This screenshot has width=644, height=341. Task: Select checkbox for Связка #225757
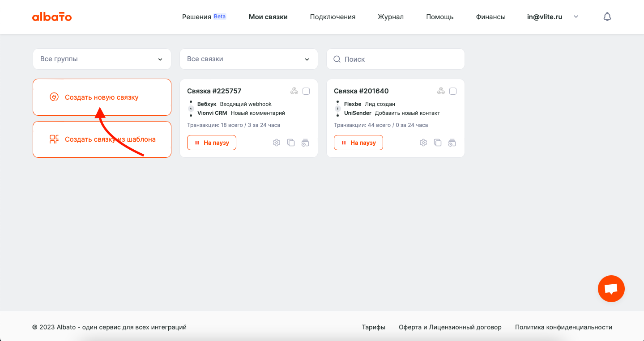pos(306,91)
